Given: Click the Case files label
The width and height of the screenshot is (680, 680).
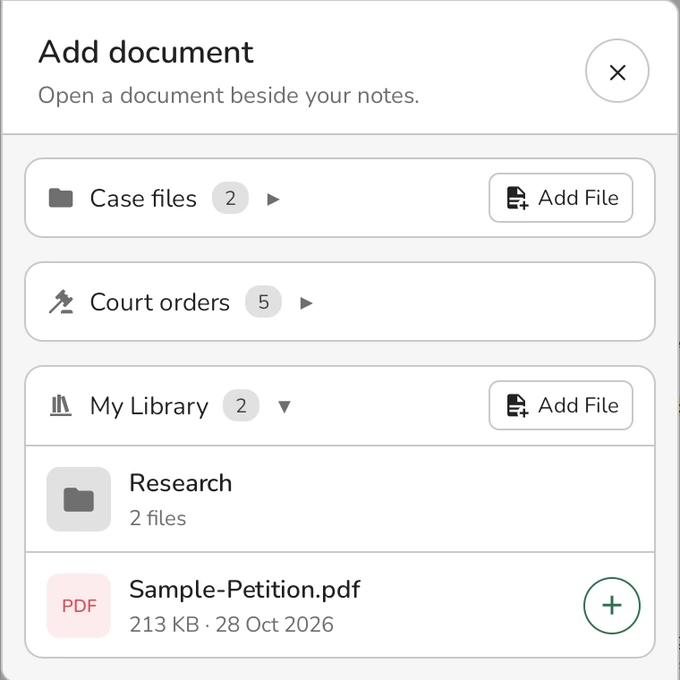Looking at the screenshot, I should pyautogui.click(x=143, y=198).
